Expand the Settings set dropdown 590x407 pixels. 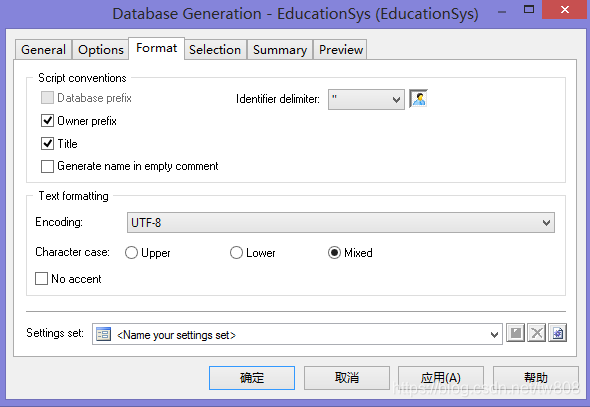(x=494, y=334)
